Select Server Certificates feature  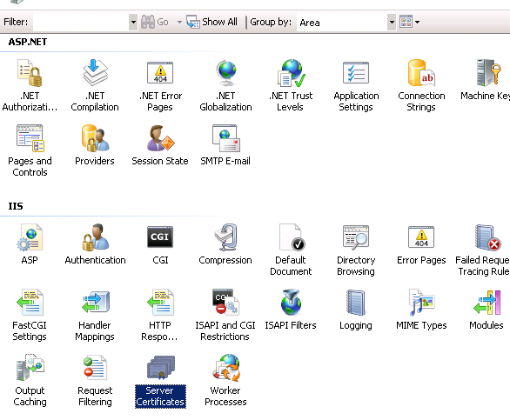[160, 381]
